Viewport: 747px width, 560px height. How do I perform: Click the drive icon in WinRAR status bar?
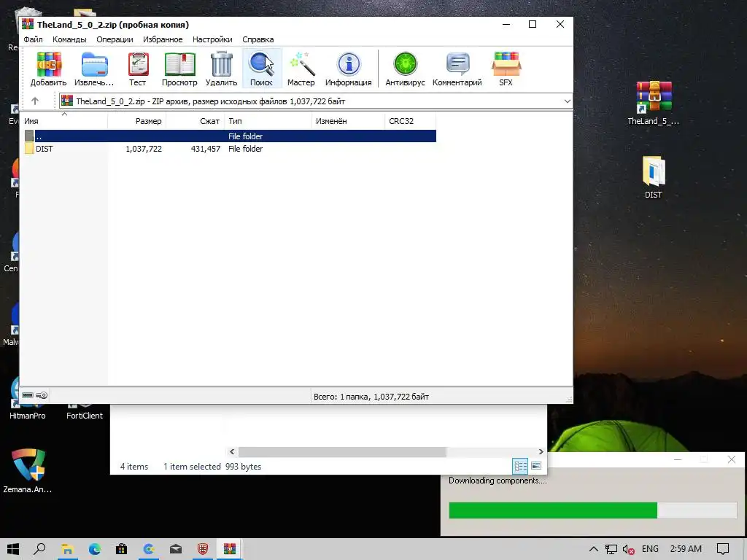point(28,395)
